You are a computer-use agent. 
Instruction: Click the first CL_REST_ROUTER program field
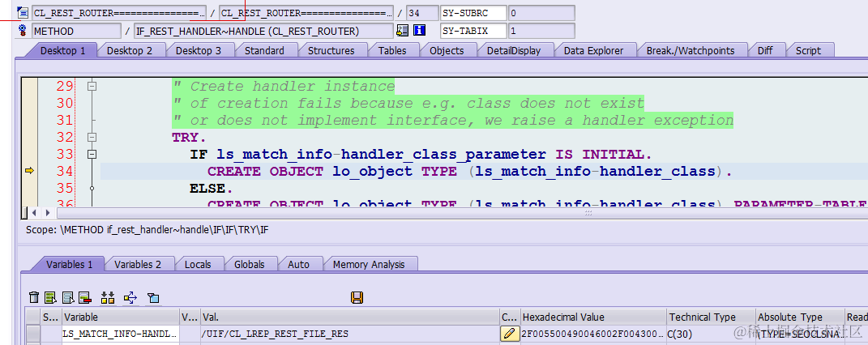(119, 13)
